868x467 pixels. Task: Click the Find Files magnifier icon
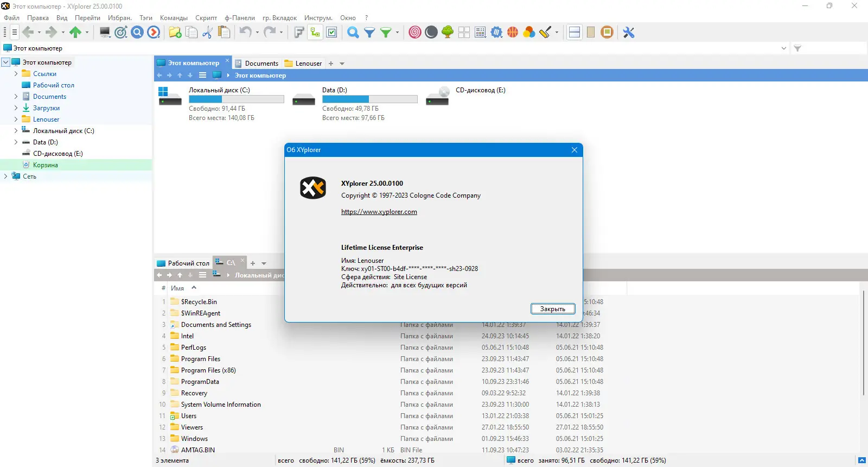pos(353,33)
